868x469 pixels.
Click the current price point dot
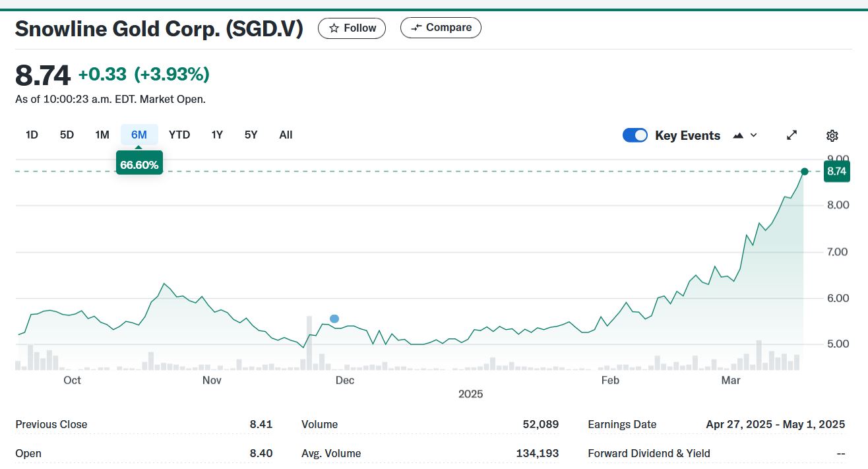(805, 172)
